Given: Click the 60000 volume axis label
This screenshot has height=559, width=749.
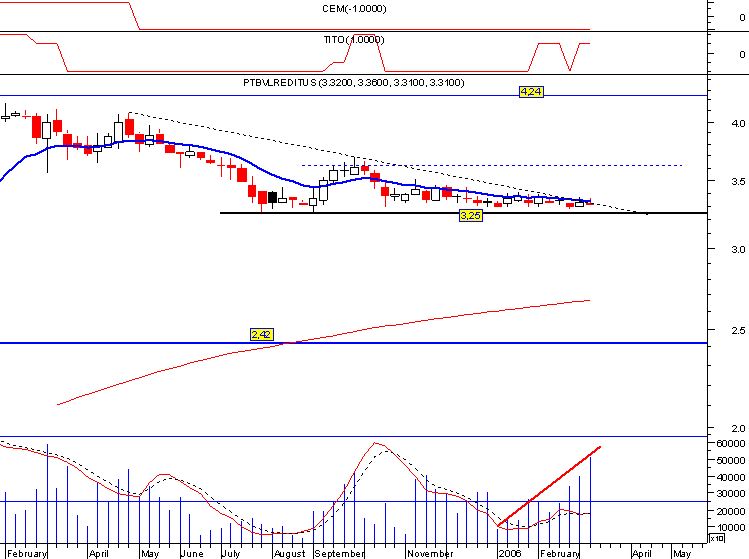Looking at the screenshot, I should (731, 443).
